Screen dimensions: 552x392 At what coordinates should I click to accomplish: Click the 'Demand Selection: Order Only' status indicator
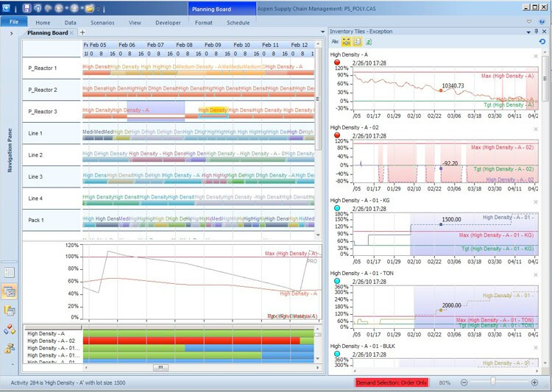(x=391, y=382)
